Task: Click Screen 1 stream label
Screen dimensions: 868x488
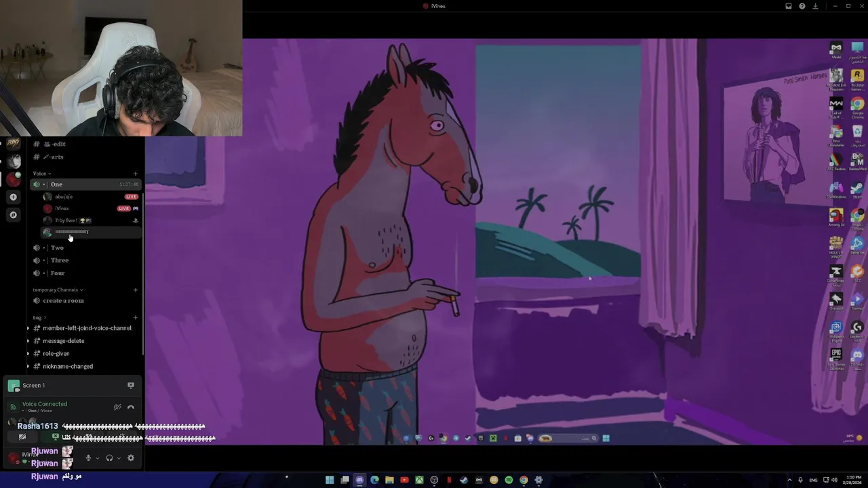Action: pyautogui.click(x=34, y=385)
